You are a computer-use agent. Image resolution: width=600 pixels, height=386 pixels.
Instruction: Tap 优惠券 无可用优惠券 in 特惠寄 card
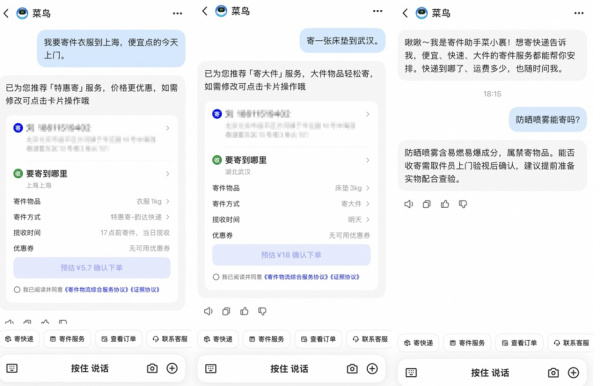[x=92, y=248]
